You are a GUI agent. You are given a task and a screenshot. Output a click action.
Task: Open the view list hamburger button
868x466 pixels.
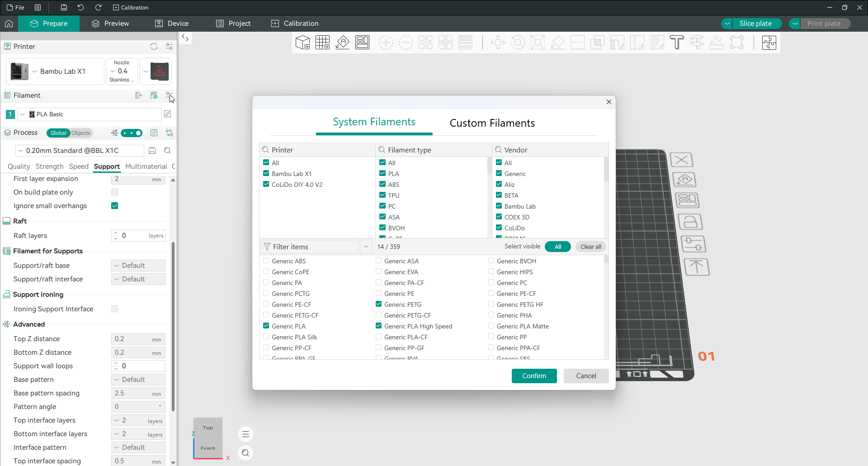coord(245,434)
